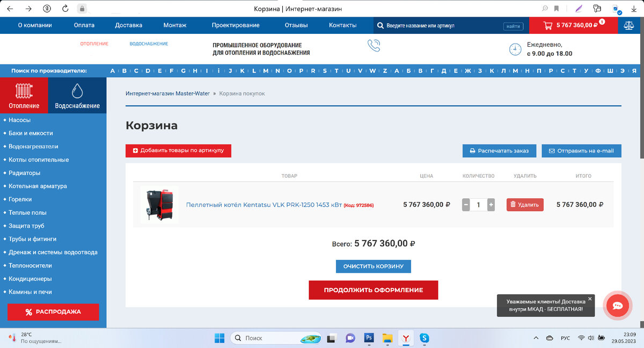Image resolution: width=644 pixels, height=348 pixels.
Task: Click Распечатать заказ button
Action: pyautogui.click(x=499, y=151)
